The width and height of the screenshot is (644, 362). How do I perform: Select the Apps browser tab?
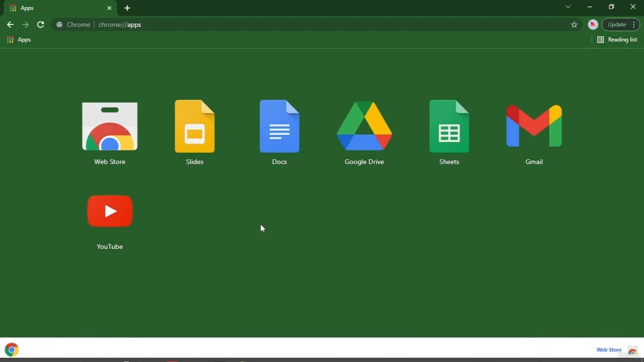click(60, 8)
